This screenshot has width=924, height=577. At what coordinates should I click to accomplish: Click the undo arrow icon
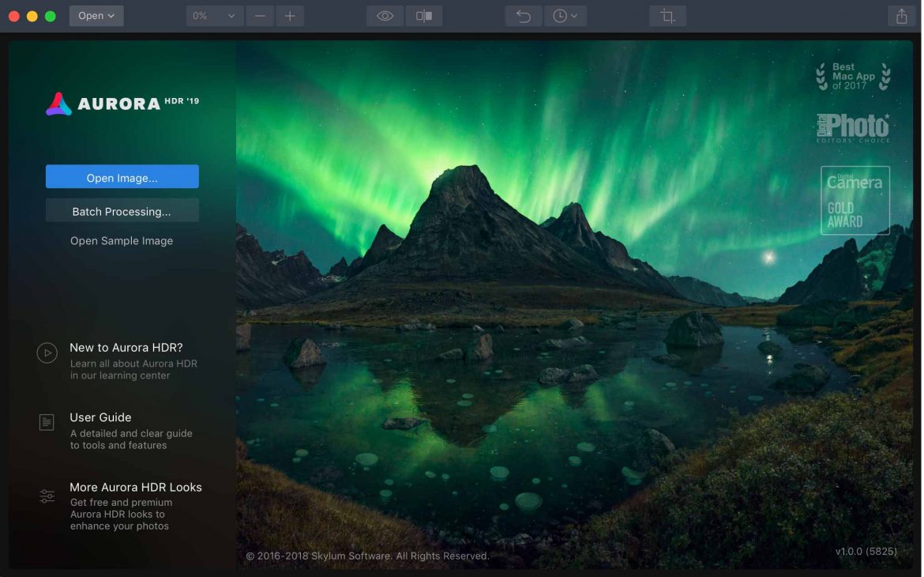(x=524, y=16)
